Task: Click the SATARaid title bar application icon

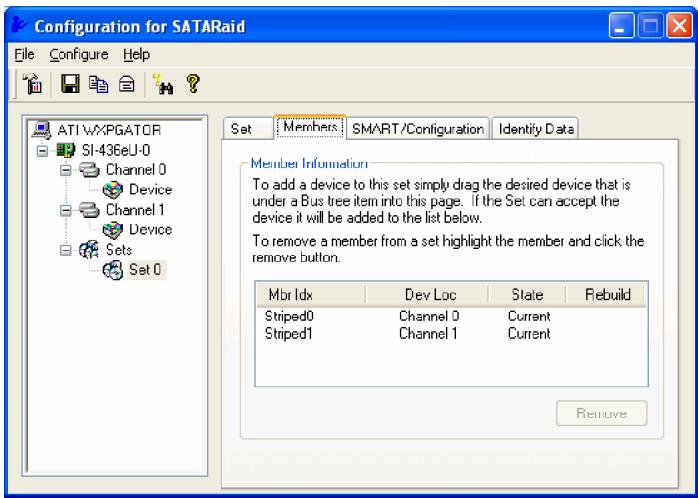Action: pyautogui.click(x=19, y=25)
